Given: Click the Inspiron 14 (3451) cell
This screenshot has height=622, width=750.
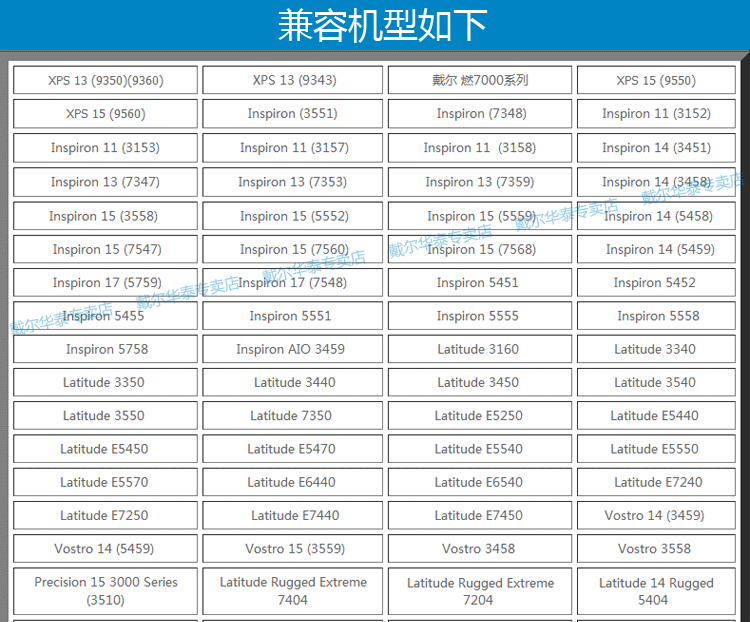Looking at the screenshot, I should coord(656,148).
